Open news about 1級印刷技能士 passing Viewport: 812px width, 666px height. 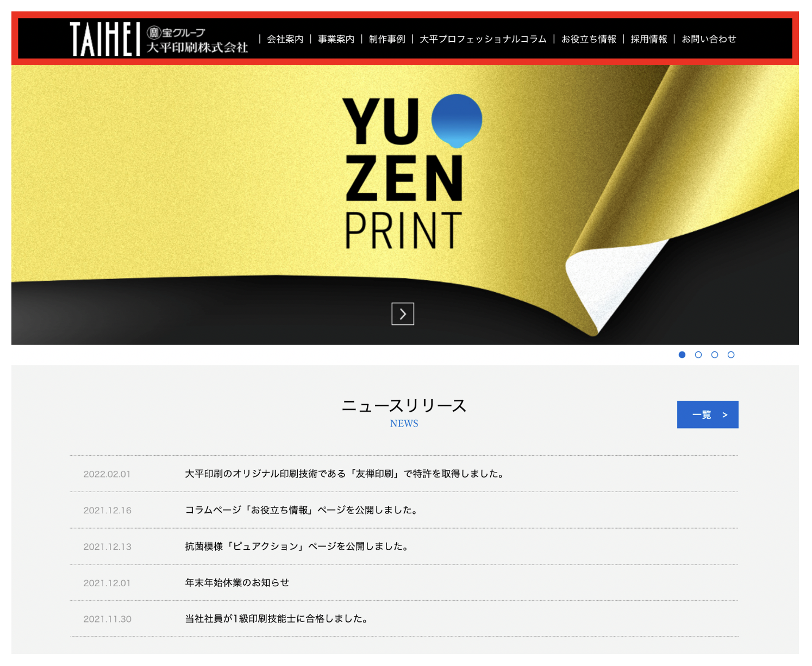click(x=277, y=619)
